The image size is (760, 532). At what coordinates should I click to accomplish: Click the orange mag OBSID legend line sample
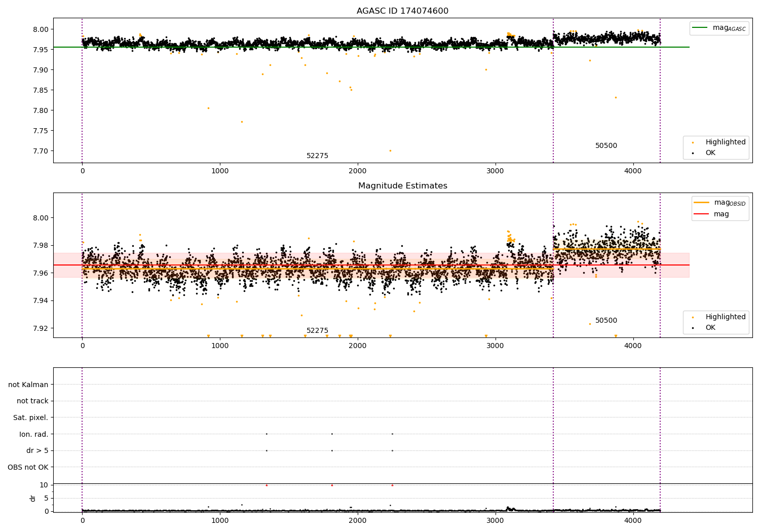(702, 203)
